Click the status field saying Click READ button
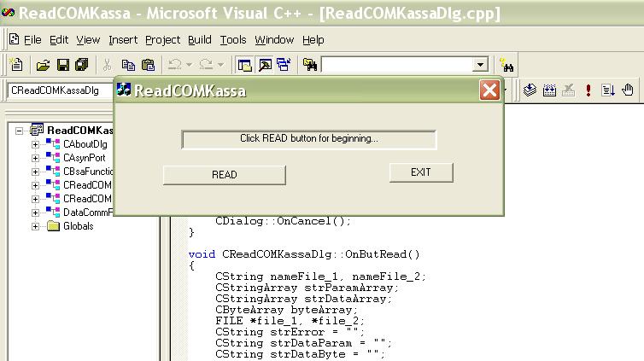Image resolution: width=644 pixels, height=361 pixels. tap(309, 139)
